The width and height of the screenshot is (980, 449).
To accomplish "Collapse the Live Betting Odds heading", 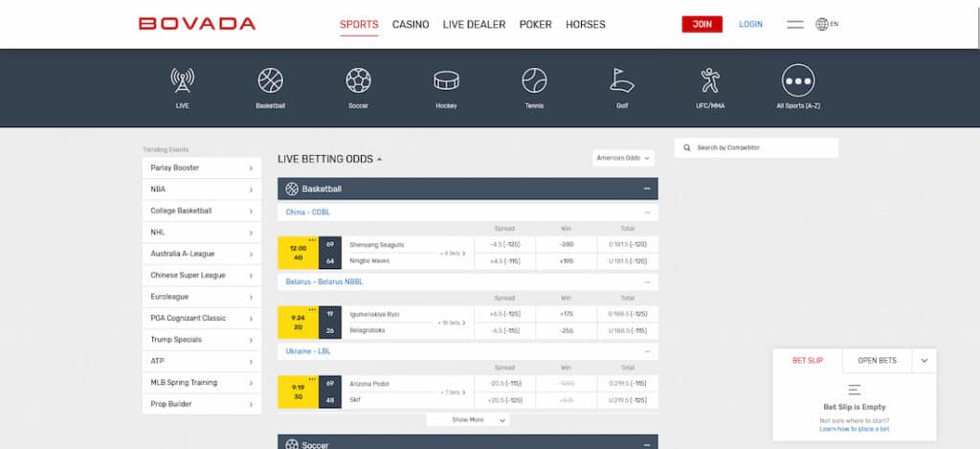I will point(329,160).
